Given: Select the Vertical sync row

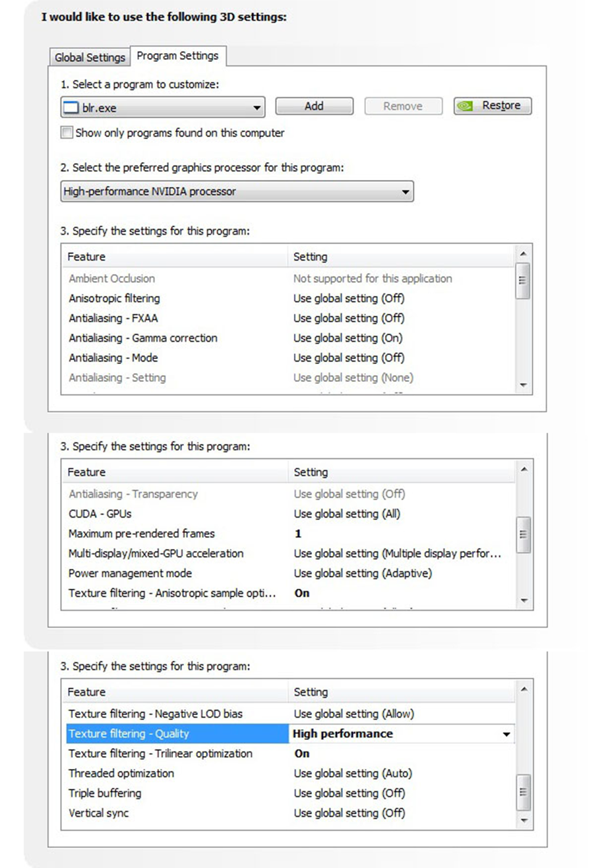Looking at the screenshot, I should (x=288, y=813).
